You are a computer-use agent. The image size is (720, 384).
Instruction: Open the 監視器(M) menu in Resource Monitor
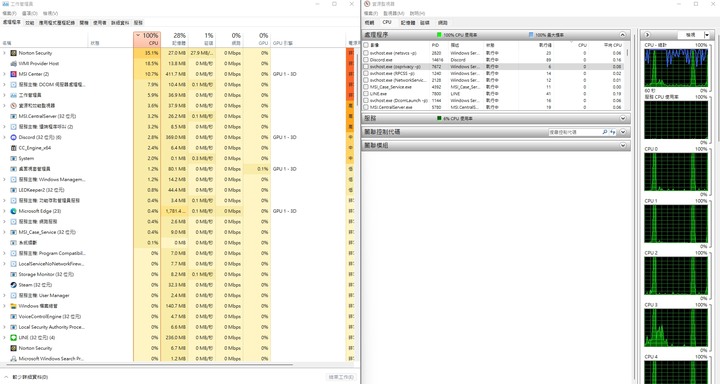click(394, 13)
